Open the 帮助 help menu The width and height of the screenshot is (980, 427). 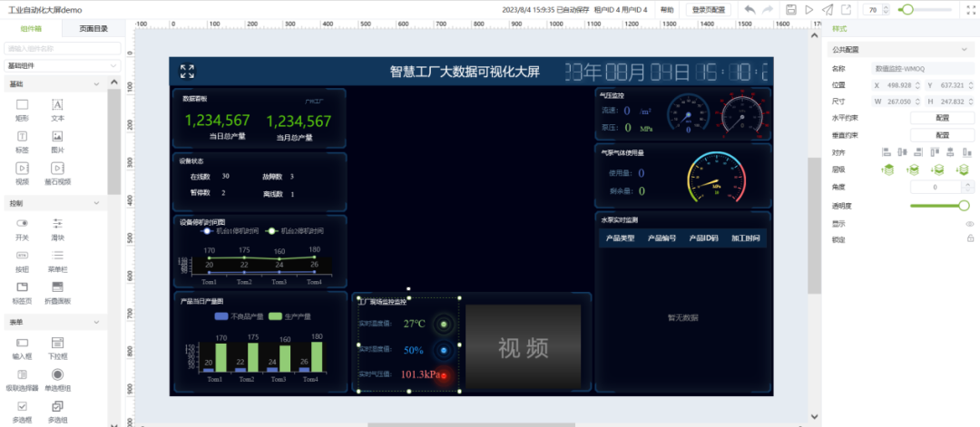[x=667, y=10]
